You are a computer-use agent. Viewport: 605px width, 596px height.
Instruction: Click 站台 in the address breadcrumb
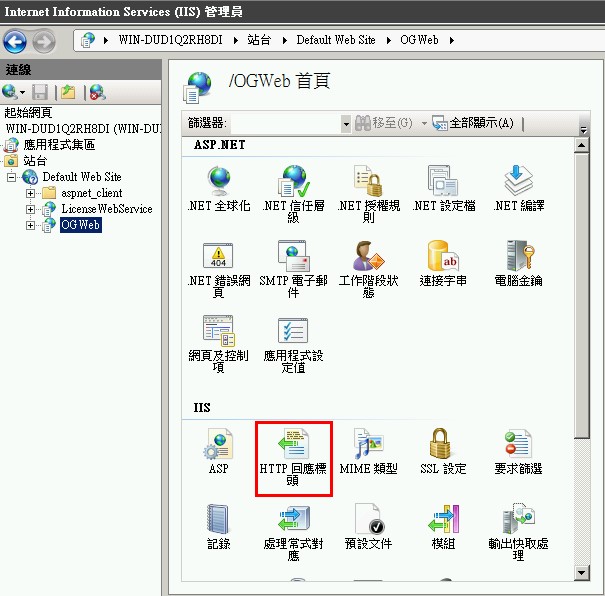(259, 40)
